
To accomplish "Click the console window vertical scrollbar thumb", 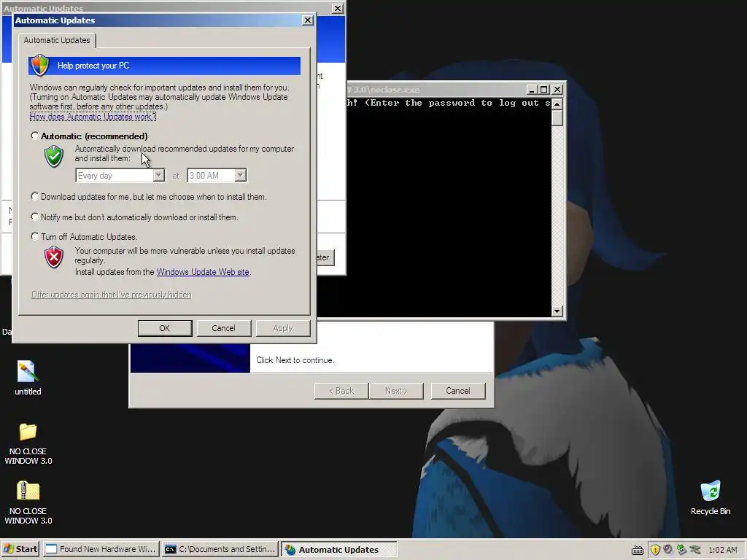I will click(557, 117).
